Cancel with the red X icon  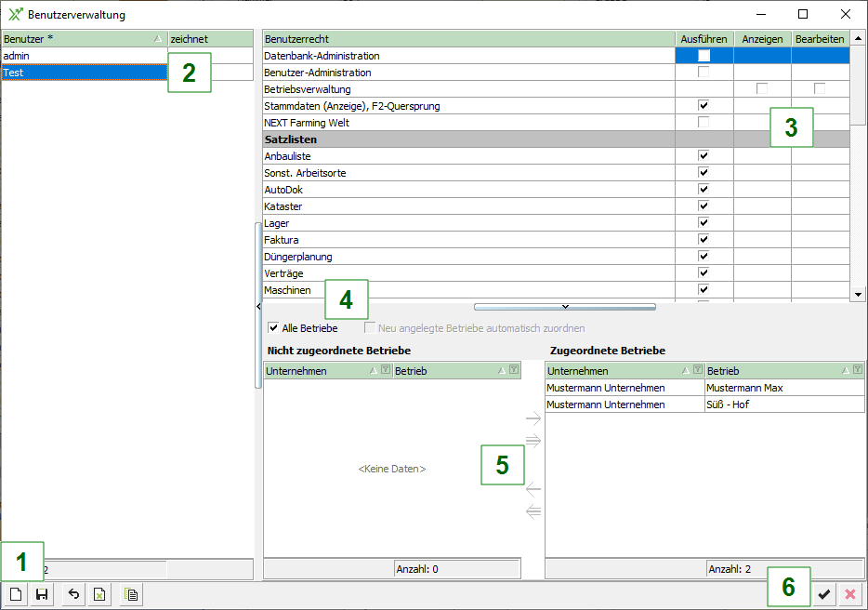pos(849,594)
